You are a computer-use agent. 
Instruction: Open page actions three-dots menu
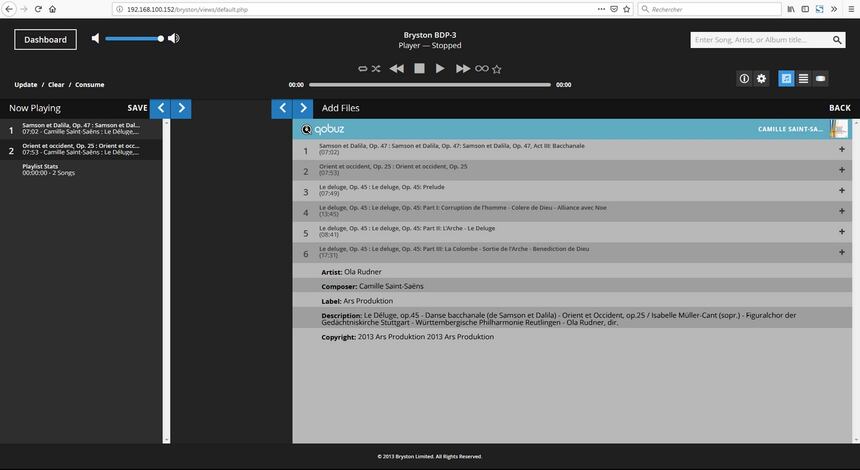(x=601, y=9)
